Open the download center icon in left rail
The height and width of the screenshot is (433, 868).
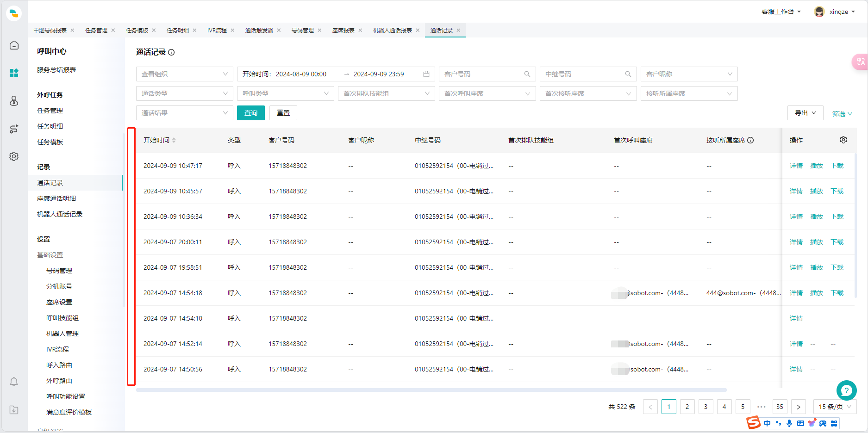click(14, 410)
